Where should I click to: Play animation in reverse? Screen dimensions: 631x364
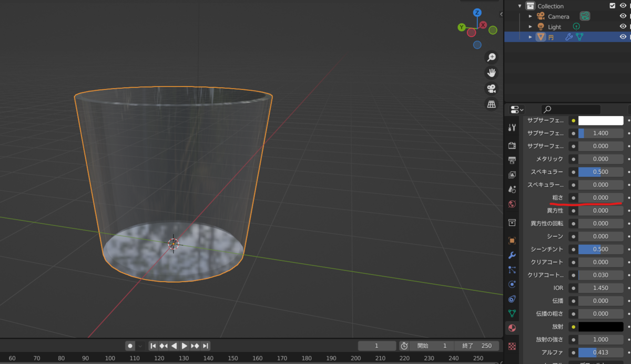174,346
